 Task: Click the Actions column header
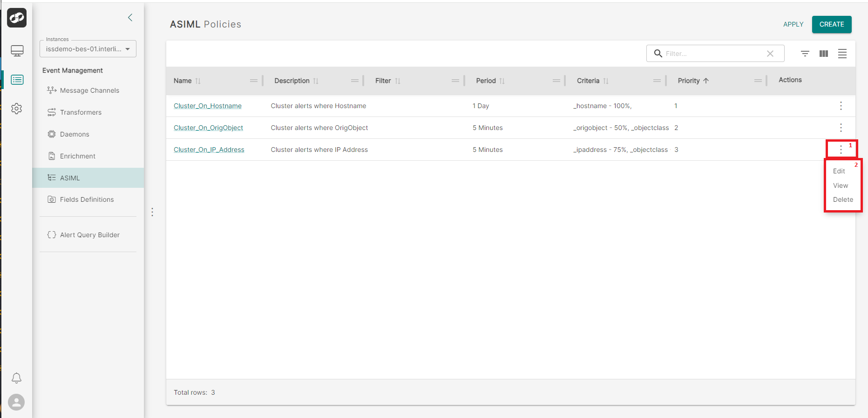coord(790,80)
